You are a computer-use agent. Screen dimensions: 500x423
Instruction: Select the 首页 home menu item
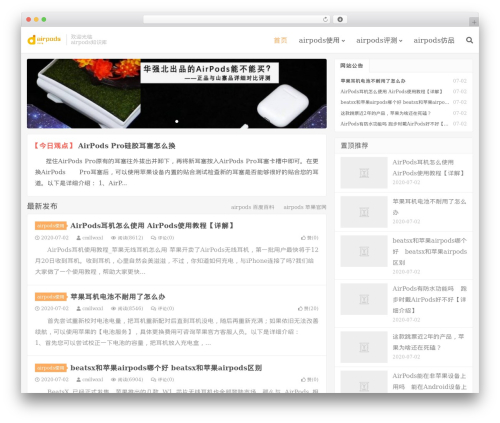pos(280,40)
